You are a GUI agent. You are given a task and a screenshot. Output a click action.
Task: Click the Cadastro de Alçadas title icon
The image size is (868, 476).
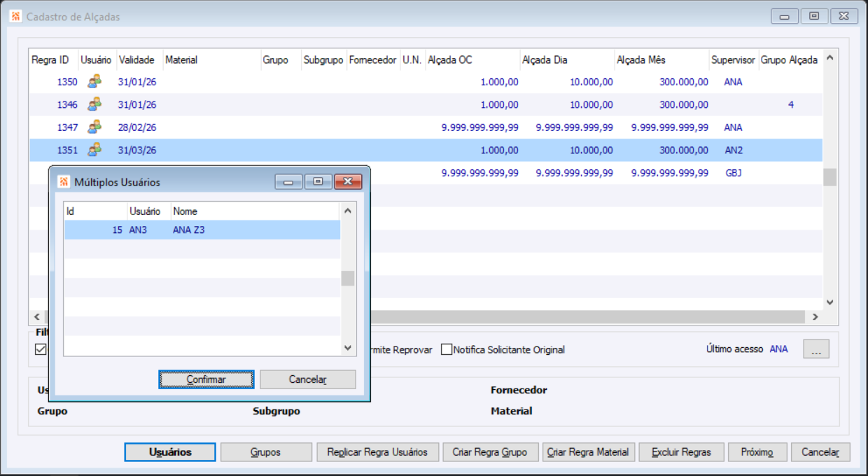[16, 16]
